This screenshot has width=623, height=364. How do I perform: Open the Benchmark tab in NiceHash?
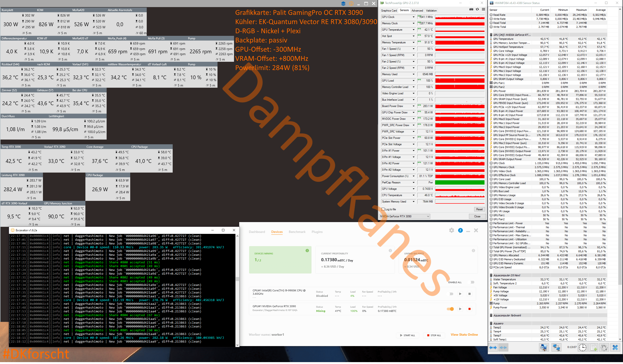[x=297, y=232]
